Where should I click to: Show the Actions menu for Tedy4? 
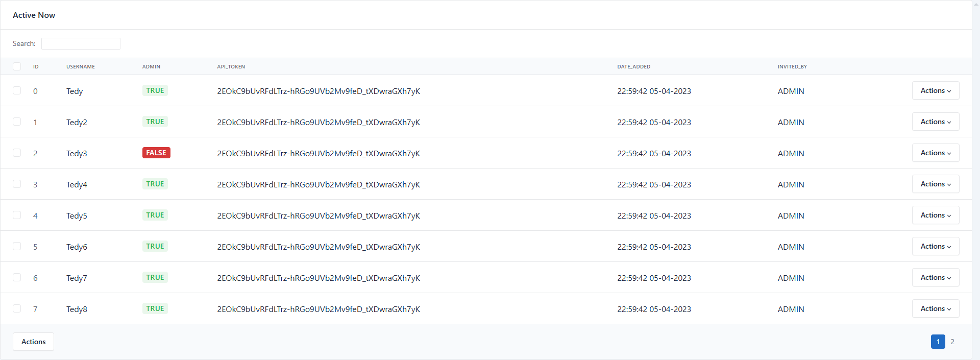(936, 184)
